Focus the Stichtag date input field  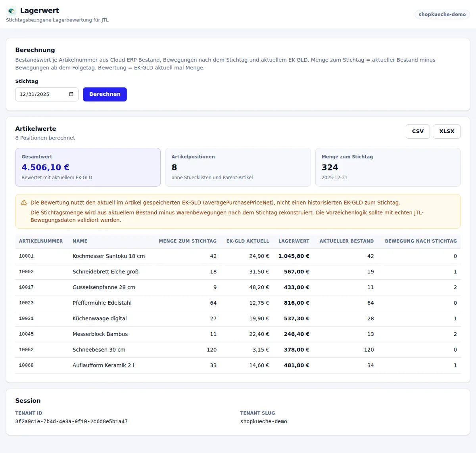(x=47, y=94)
